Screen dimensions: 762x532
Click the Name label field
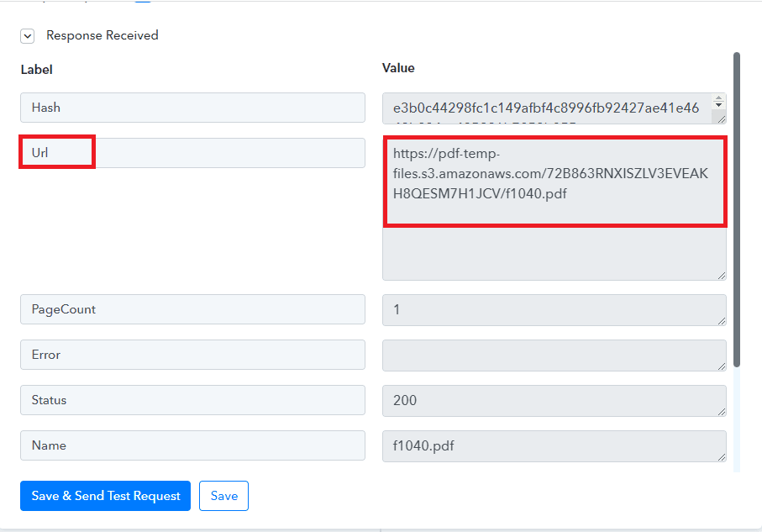click(x=192, y=445)
